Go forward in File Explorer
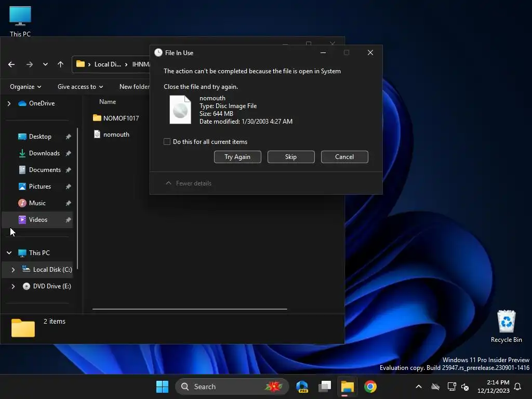This screenshot has height=399, width=532. coord(30,64)
